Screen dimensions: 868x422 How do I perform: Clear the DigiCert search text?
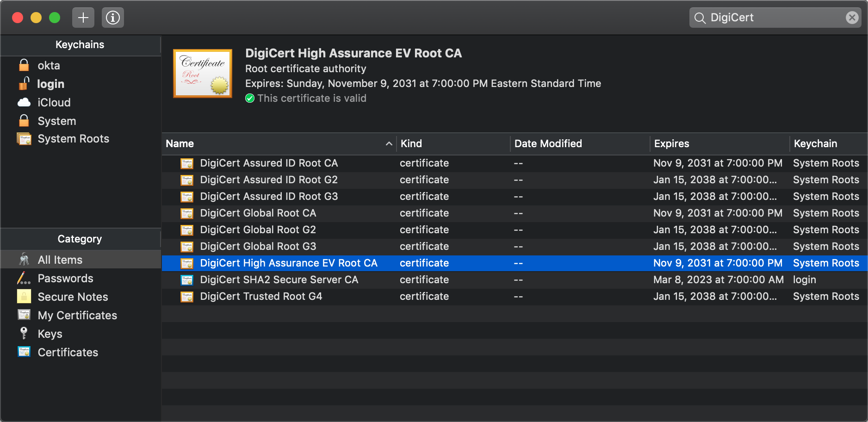pyautogui.click(x=852, y=18)
